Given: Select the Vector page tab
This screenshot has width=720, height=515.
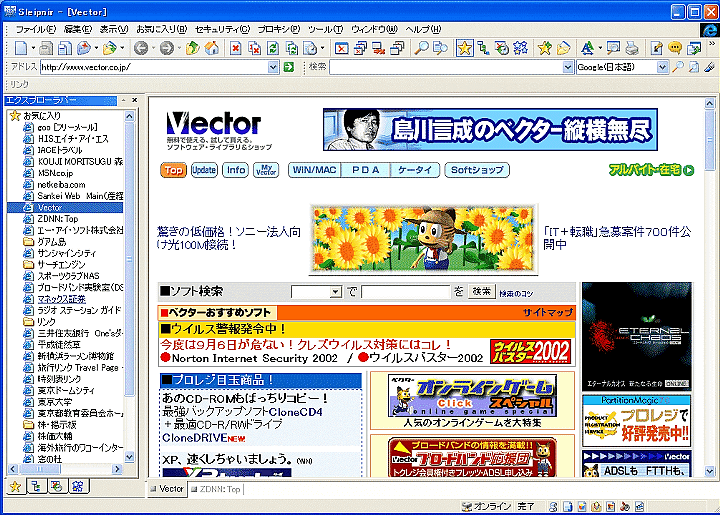Looking at the screenshot, I should pyautogui.click(x=167, y=489).
